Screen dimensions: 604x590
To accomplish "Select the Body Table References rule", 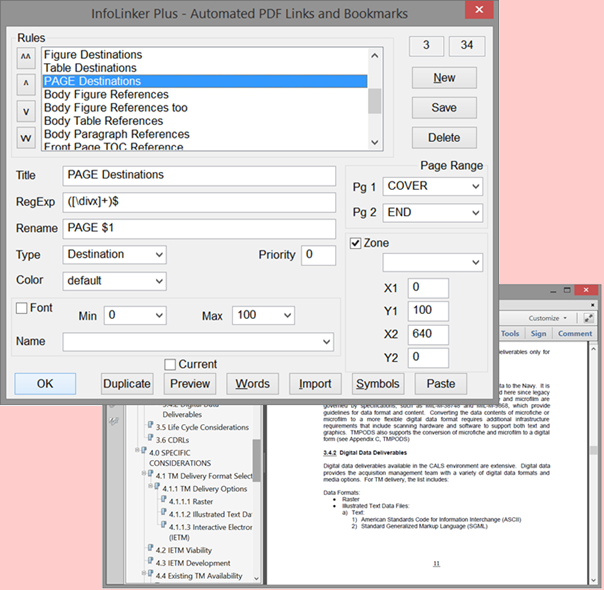I will tap(205, 121).
